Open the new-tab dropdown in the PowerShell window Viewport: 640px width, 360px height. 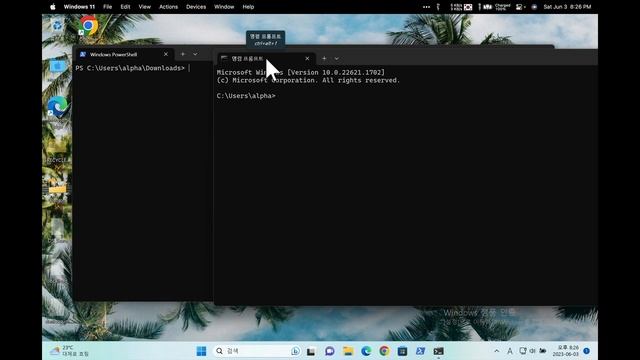[195, 54]
